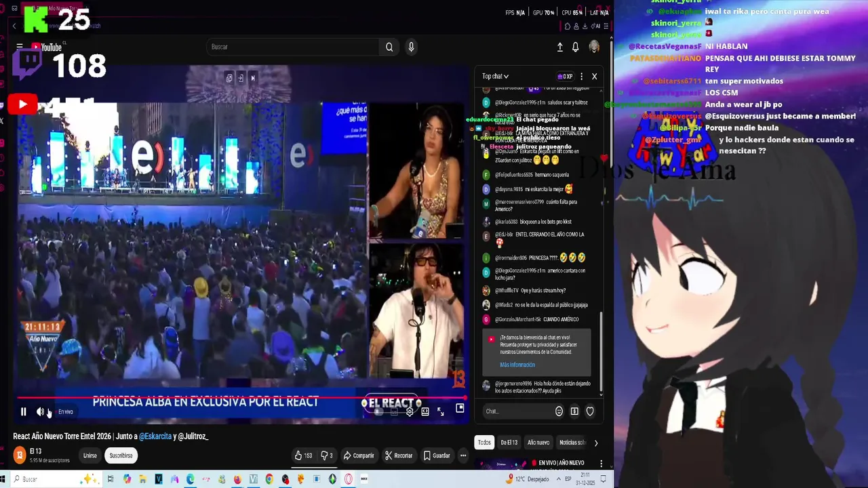Open the notifications bell
868x488 pixels.
(576, 47)
